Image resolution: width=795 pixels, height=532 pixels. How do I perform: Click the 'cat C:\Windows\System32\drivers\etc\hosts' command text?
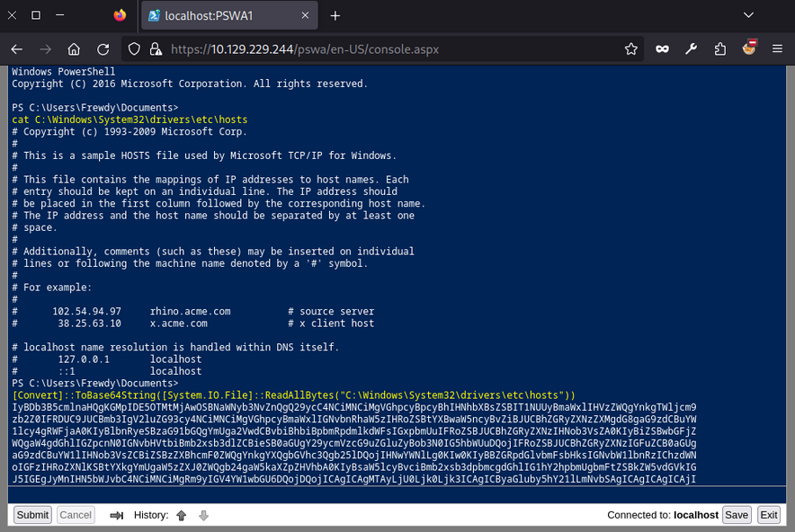[130, 120]
